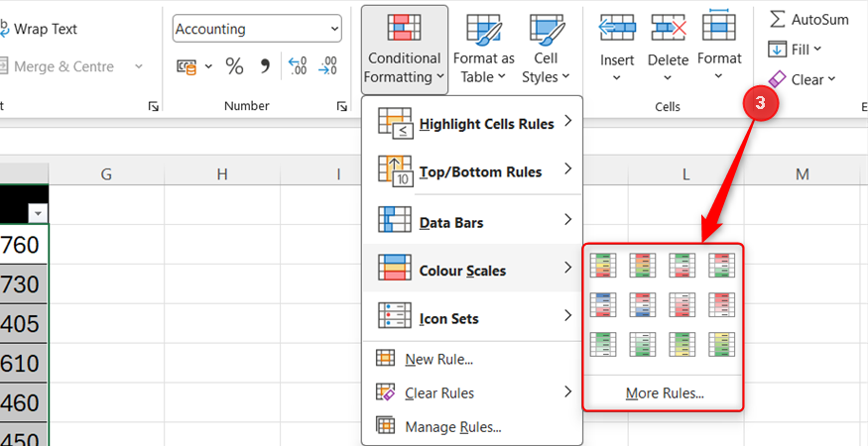Click the Format cells icon
This screenshot has height=446, width=868.
tap(719, 26)
